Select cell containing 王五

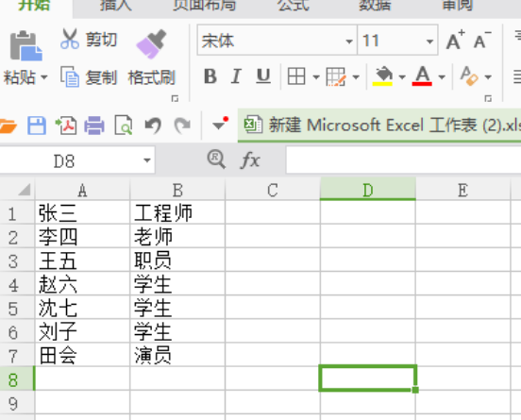click(82, 260)
